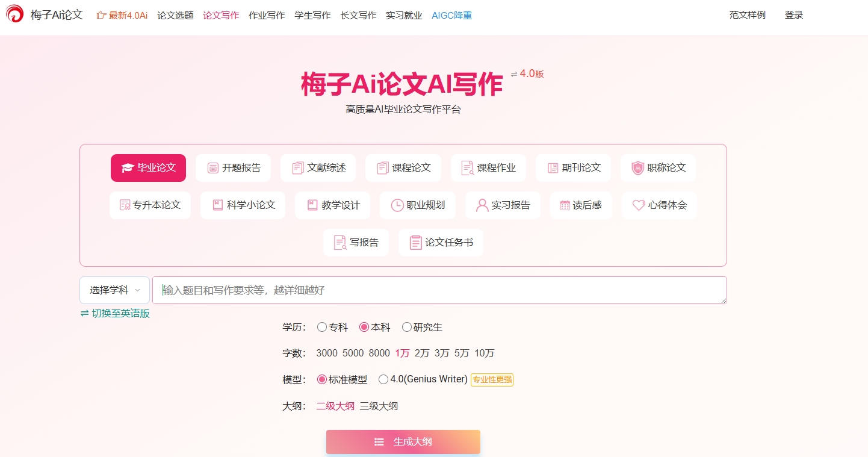Screen dimensions: 868x457
Task: Choose word count 5万
Action: pos(462,353)
